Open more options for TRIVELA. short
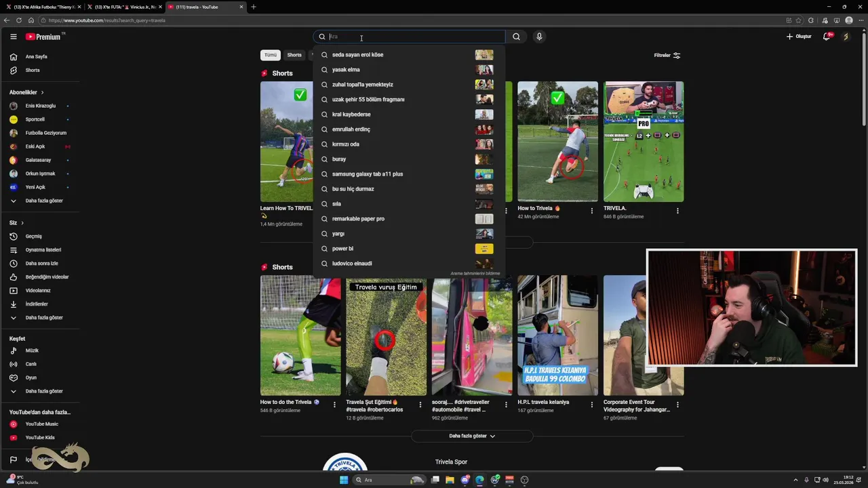The height and width of the screenshot is (488, 868). 677,211
